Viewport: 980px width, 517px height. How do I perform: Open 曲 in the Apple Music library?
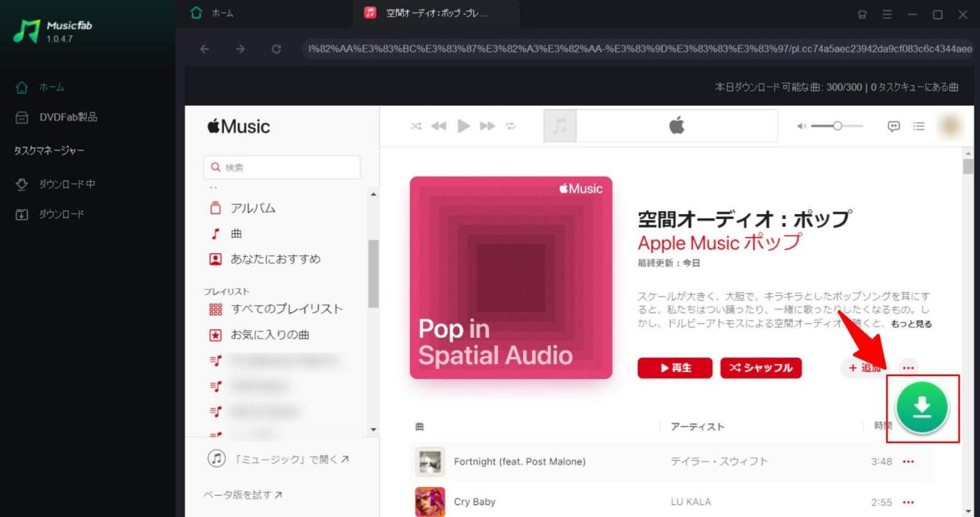[226, 233]
